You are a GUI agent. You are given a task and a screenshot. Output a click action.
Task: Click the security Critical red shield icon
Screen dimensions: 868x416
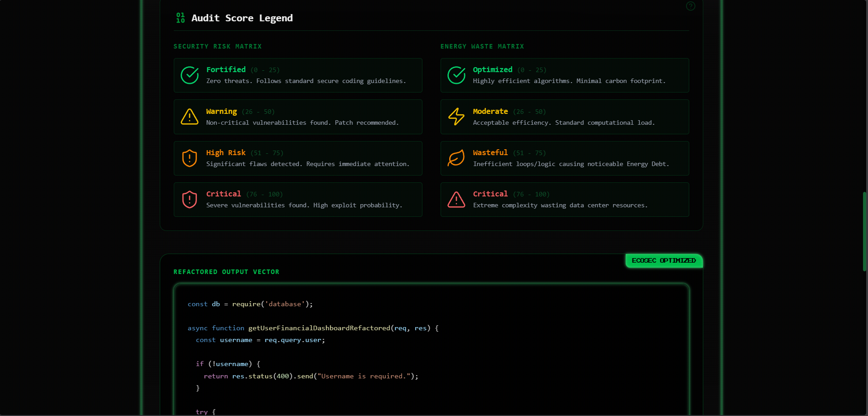point(190,200)
